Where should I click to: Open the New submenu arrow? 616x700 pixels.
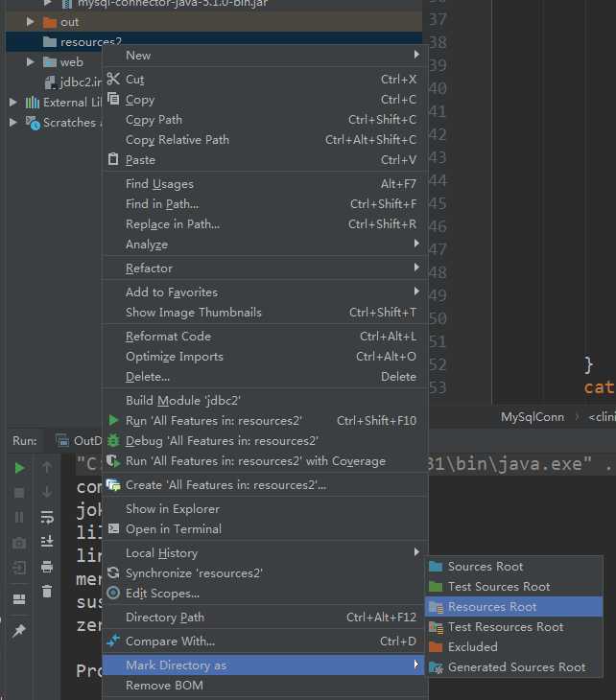416,55
